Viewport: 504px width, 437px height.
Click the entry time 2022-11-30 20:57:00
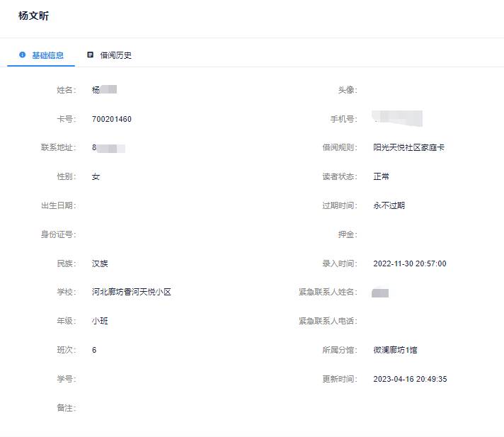click(x=409, y=263)
